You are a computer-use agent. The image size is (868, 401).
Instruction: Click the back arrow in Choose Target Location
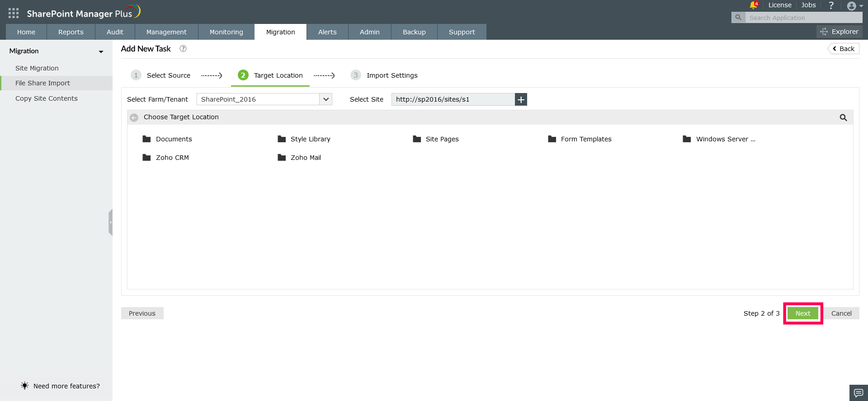pos(134,117)
